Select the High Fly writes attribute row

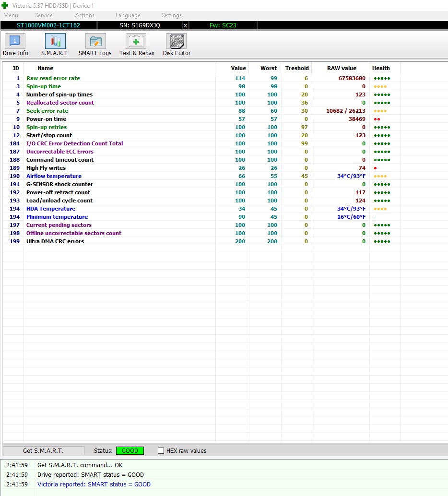coord(46,168)
